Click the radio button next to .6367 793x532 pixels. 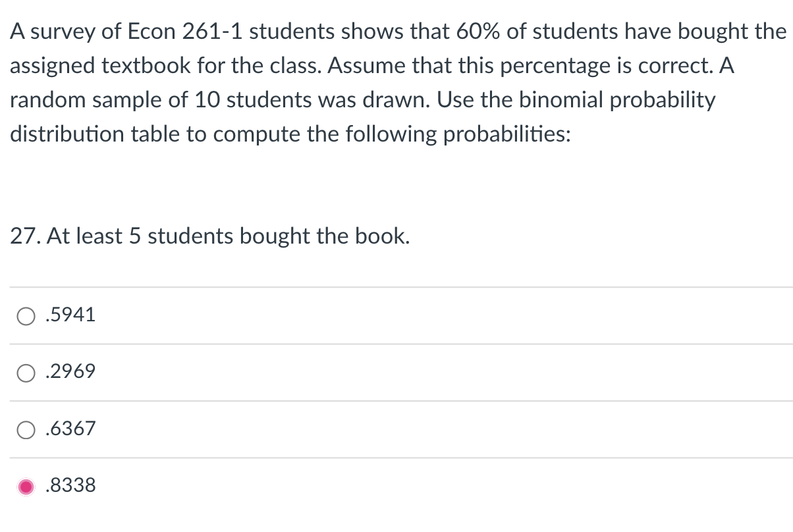25,430
